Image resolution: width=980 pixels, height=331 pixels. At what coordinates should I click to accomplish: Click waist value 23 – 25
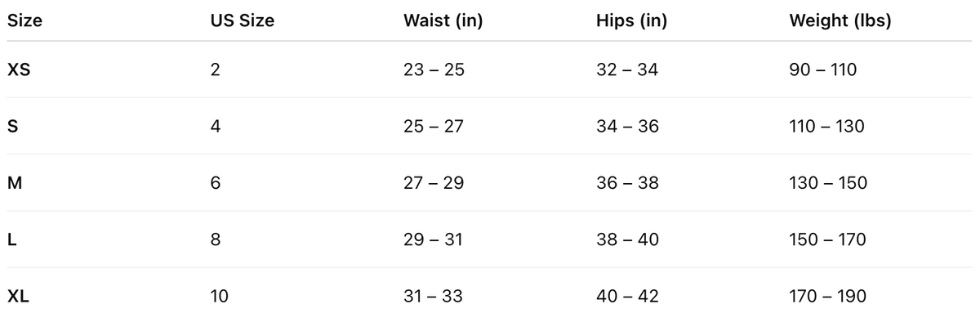pos(434,70)
